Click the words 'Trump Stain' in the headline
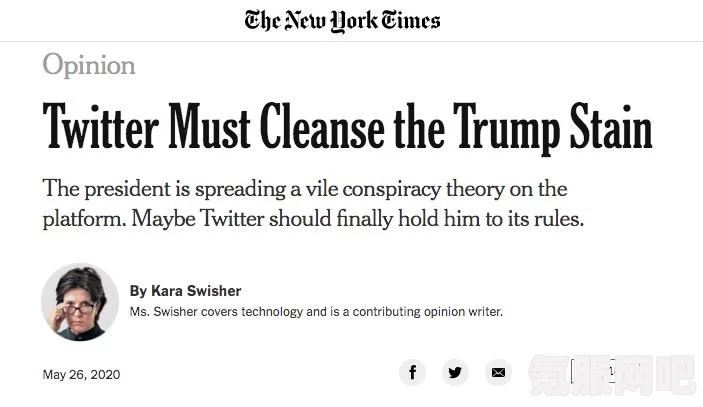Viewport: 703px width, 407px height. point(553,126)
